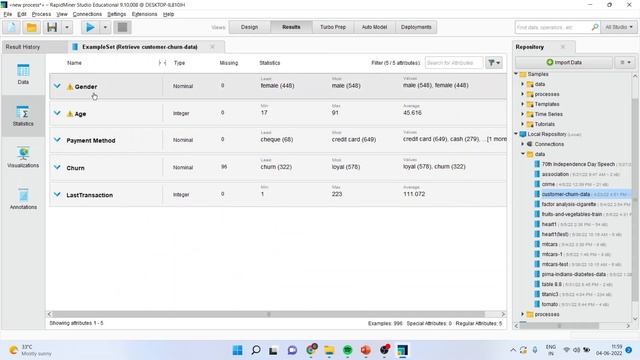Click the global search input field

click(553, 27)
